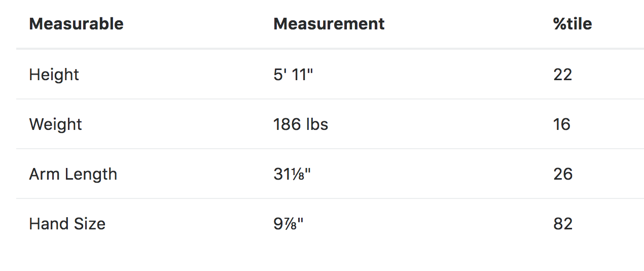
Task: Click the lbs unit in Weight row
Action: pos(317,124)
